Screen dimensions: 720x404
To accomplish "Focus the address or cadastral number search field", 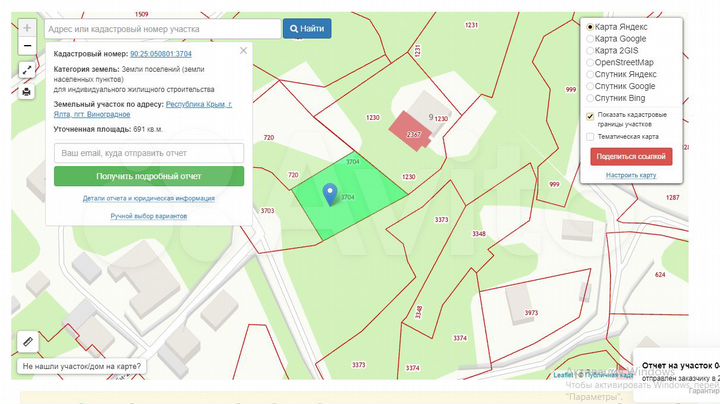I will pos(163,29).
